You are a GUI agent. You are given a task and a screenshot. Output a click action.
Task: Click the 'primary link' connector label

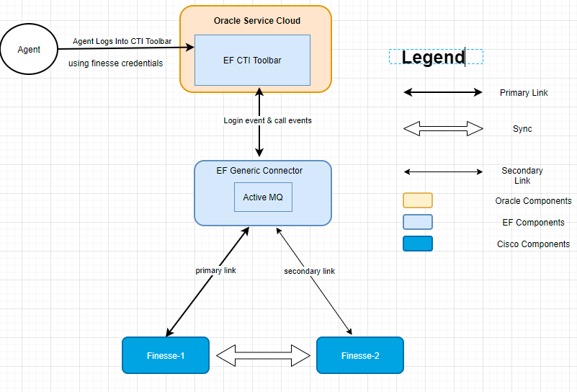(x=215, y=271)
